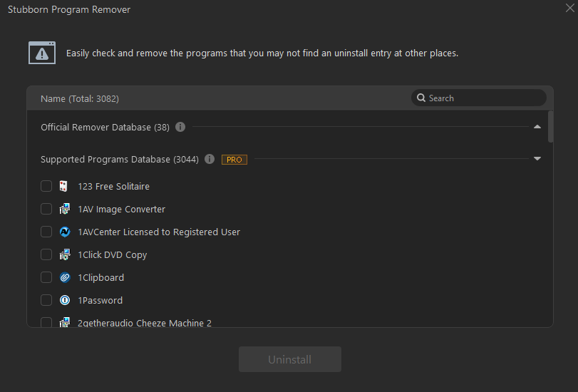Click the Official Remover Database (38) label

click(105, 128)
